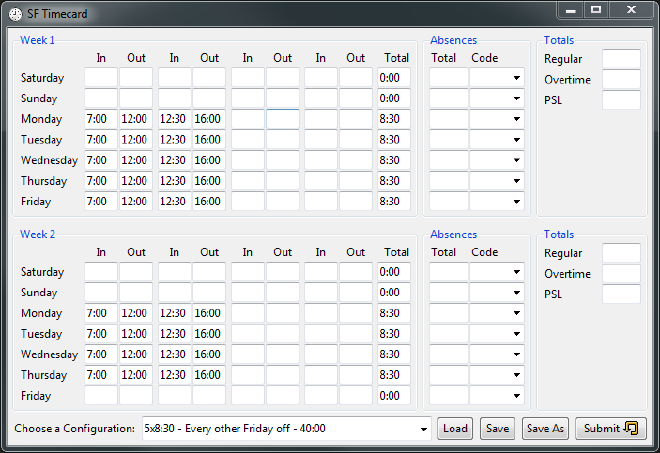Click Week 1 Friday first In field showing 7:00
660x453 pixels.
click(101, 201)
